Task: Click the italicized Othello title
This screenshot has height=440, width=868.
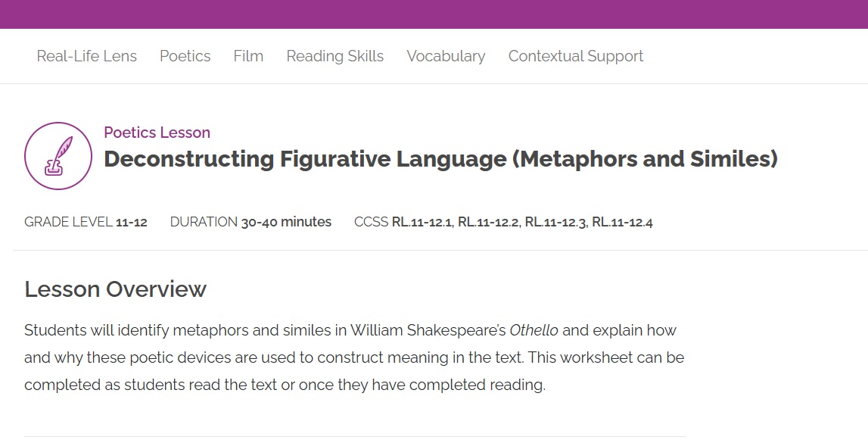Action: 534,330
